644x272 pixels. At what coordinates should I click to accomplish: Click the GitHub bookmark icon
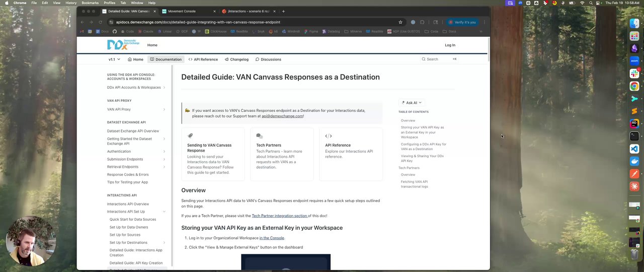coord(115,31)
